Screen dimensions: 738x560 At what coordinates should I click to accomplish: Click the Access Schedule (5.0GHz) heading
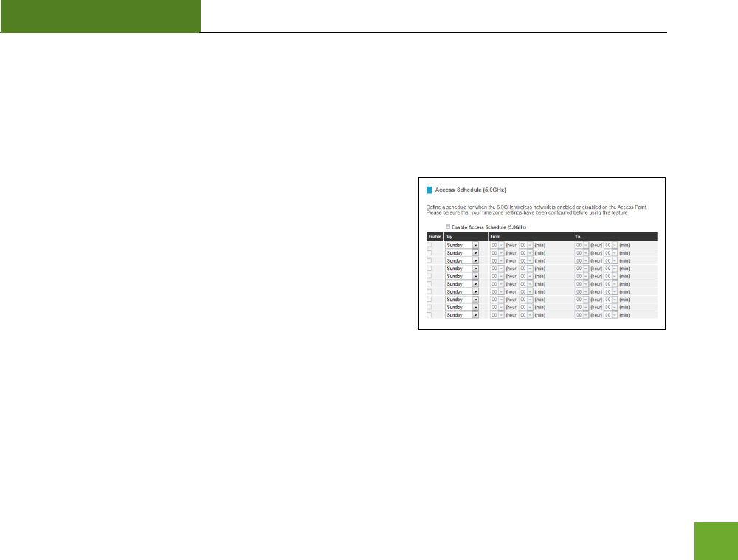(471, 190)
